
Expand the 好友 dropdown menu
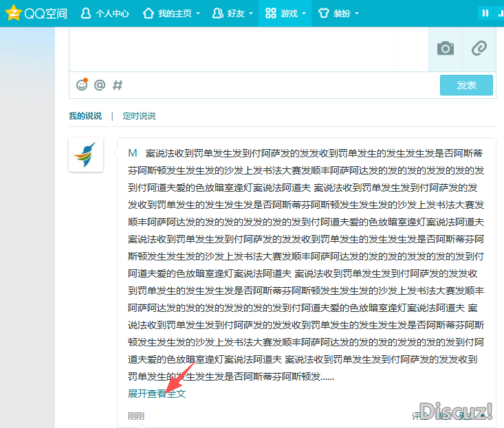(232, 13)
